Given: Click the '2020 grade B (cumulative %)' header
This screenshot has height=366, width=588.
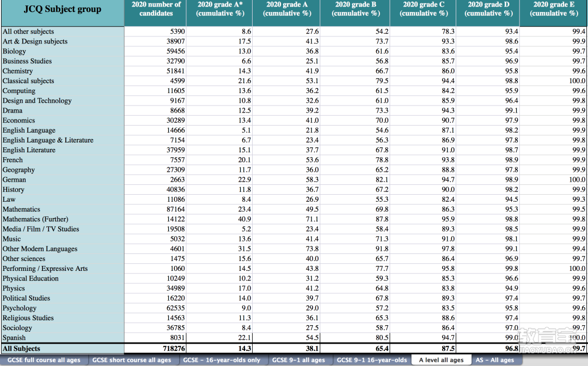Looking at the screenshot, I should (x=356, y=13).
